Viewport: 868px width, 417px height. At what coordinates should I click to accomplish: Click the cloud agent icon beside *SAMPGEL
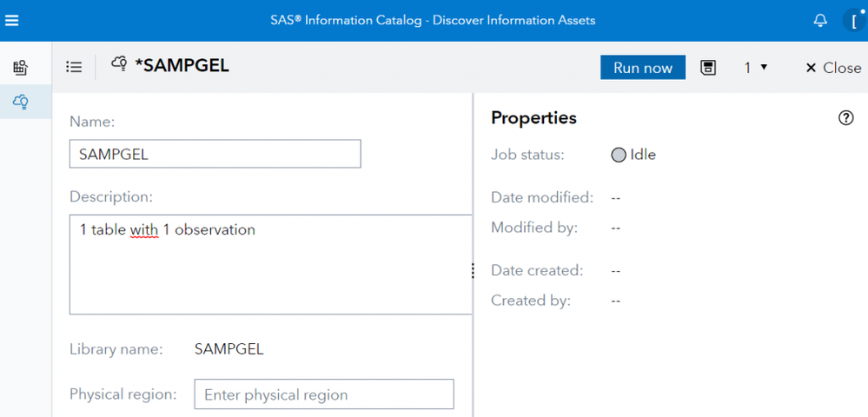(x=119, y=64)
